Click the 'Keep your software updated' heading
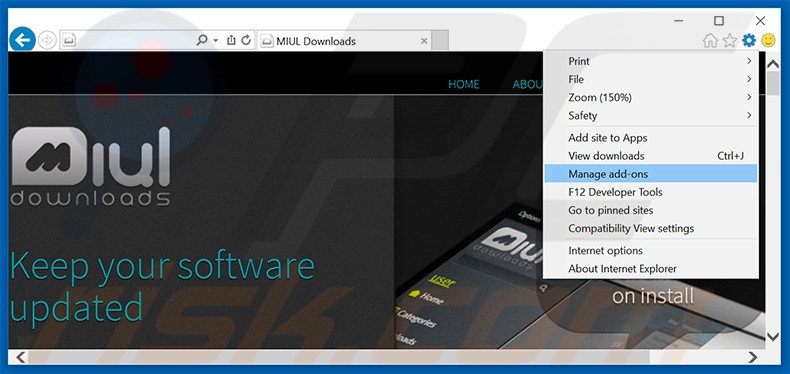 [162, 286]
